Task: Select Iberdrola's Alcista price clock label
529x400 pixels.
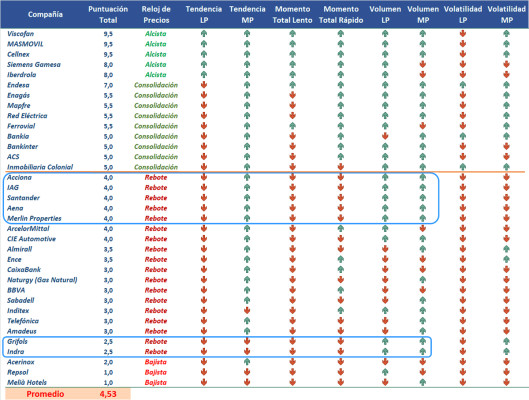Action: click(x=156, y=75)
